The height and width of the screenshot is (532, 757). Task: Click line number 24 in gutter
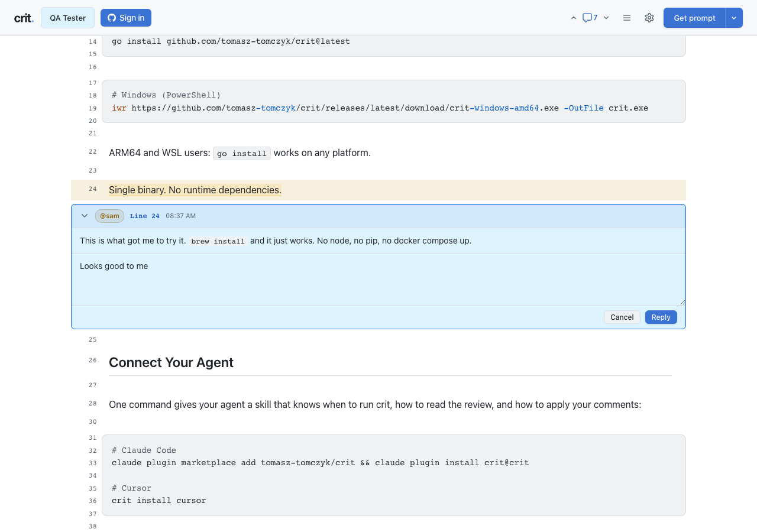pyautogui.click(x=93, y=189)
